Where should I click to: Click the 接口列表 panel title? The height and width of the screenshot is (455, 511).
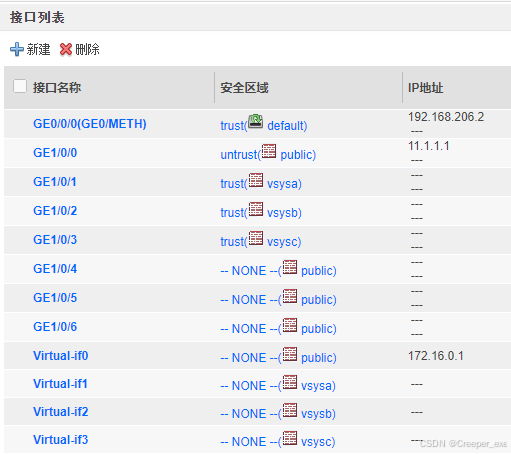[x=37, y=17]
